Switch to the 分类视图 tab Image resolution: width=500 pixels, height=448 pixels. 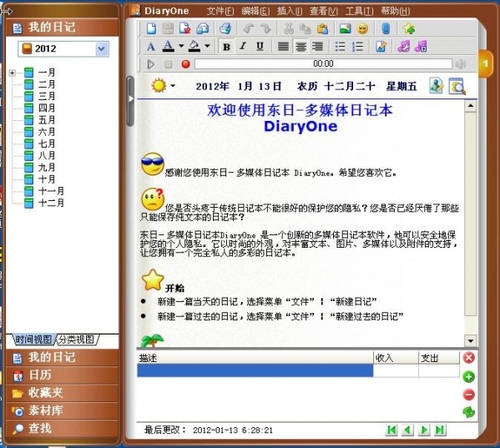[77, 340]
